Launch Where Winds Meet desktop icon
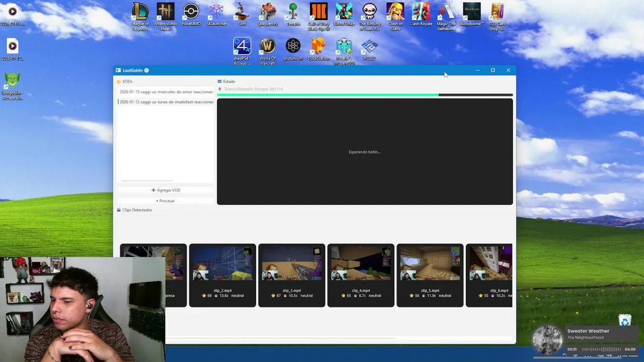 [166, 17]
